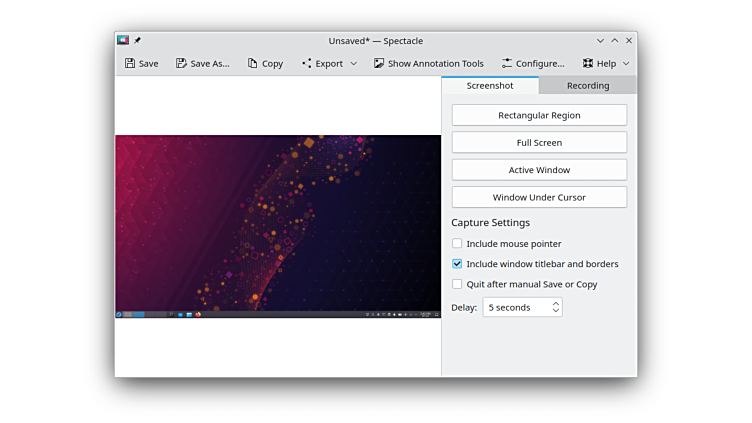Uncheck Include window titlebar and borders

click(x=457, y=264)
